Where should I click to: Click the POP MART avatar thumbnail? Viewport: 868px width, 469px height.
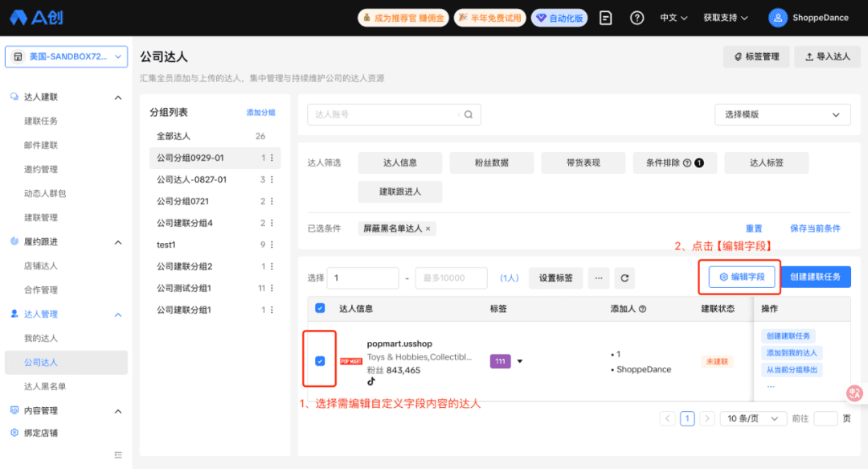(351, 361)
